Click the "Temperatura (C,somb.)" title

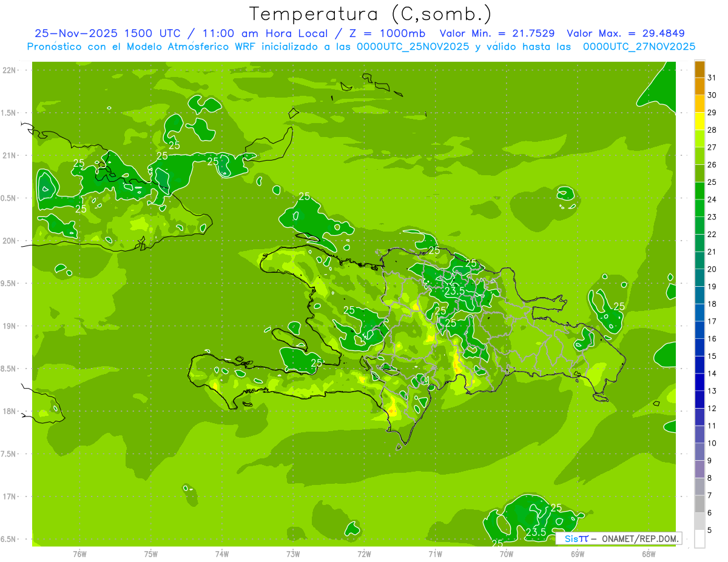(371, 14)
